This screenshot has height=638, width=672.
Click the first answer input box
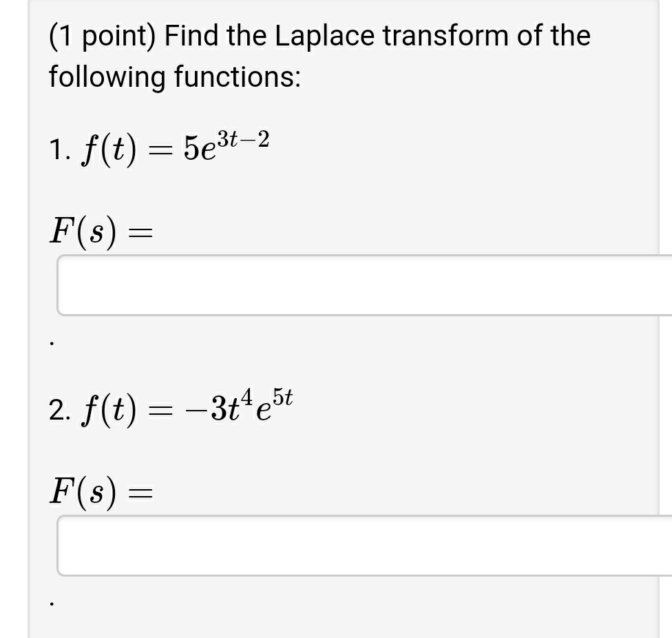(358, 285)
